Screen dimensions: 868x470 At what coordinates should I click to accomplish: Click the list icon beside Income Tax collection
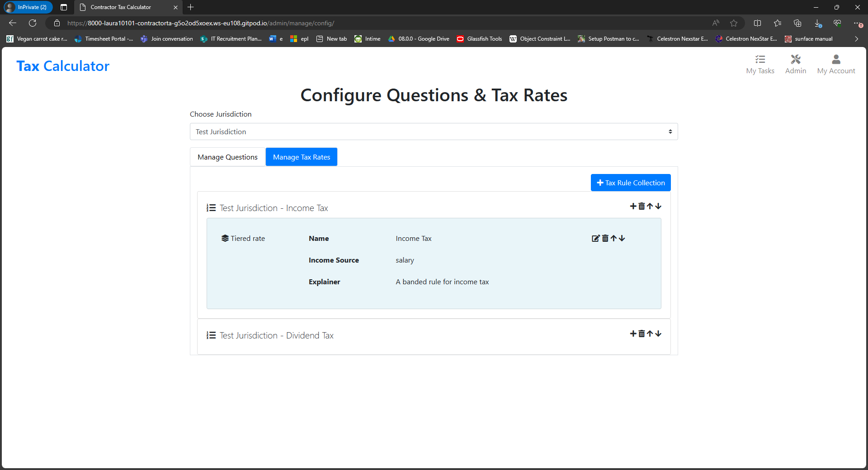(211, 208)
